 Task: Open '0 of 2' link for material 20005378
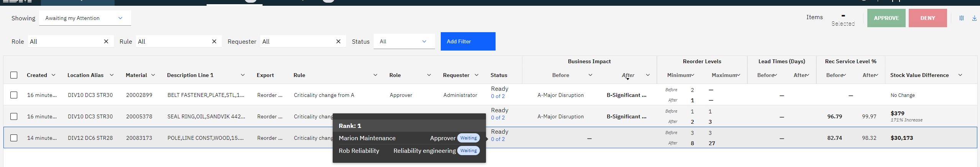click(498, 118)
